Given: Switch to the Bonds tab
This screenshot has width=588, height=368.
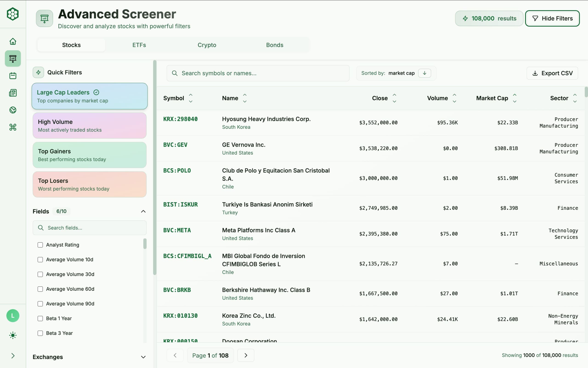Looking at the screenshot, I should click(x=274, y=45).
